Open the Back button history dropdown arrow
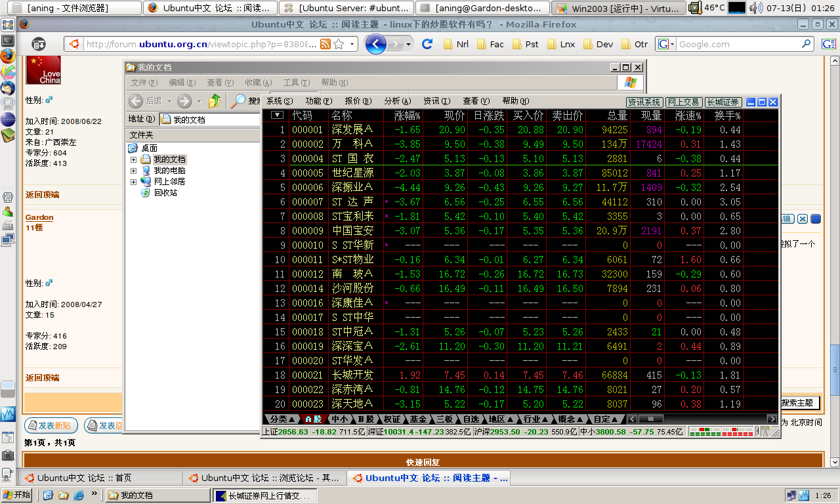The image size is (840, 504). (169, 101)
